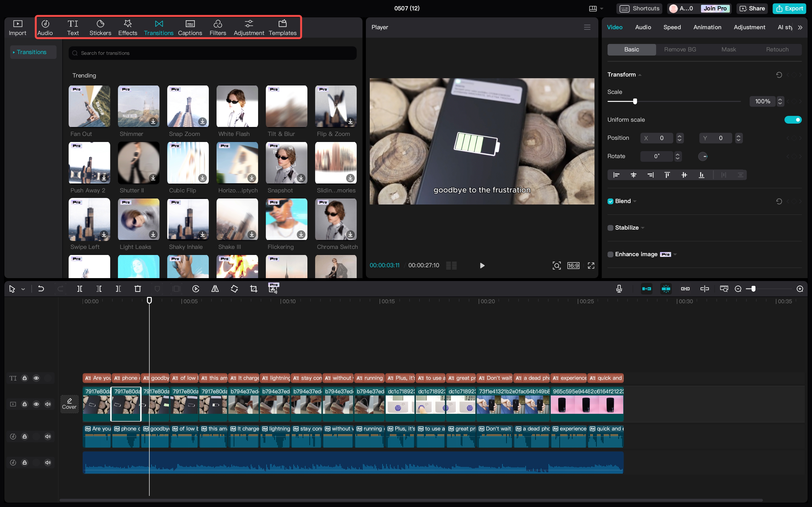Open the crop tool in the timeline toolbar
The image size is (812, 507).
[x=253, y=288]
